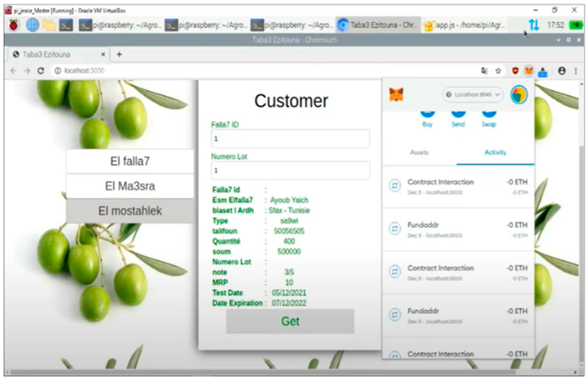Click the red shield extension icon

coord(515,71)
